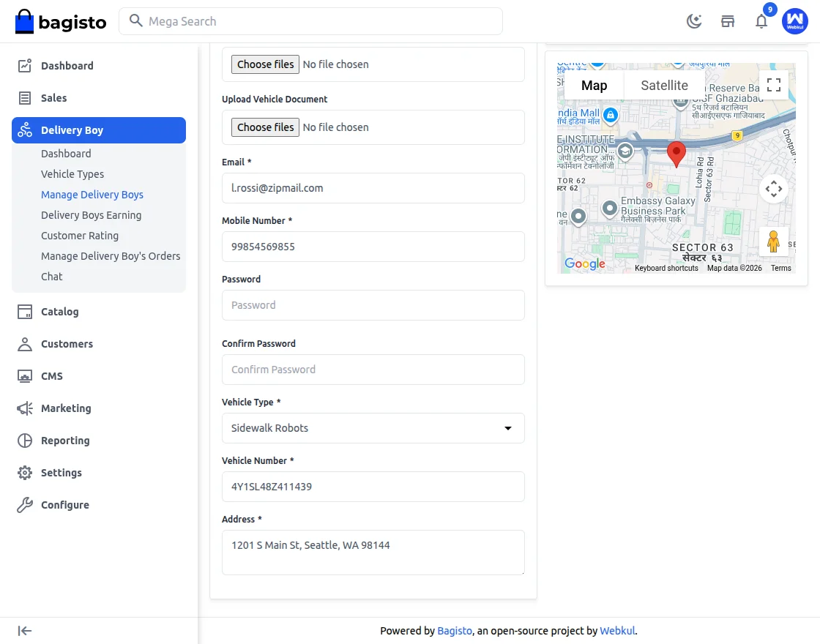The width and height of the screenshot is (820, 644).
Task: Open Vehicle Types submenu item
Action: pyautogui.click(x=72, y=174)
